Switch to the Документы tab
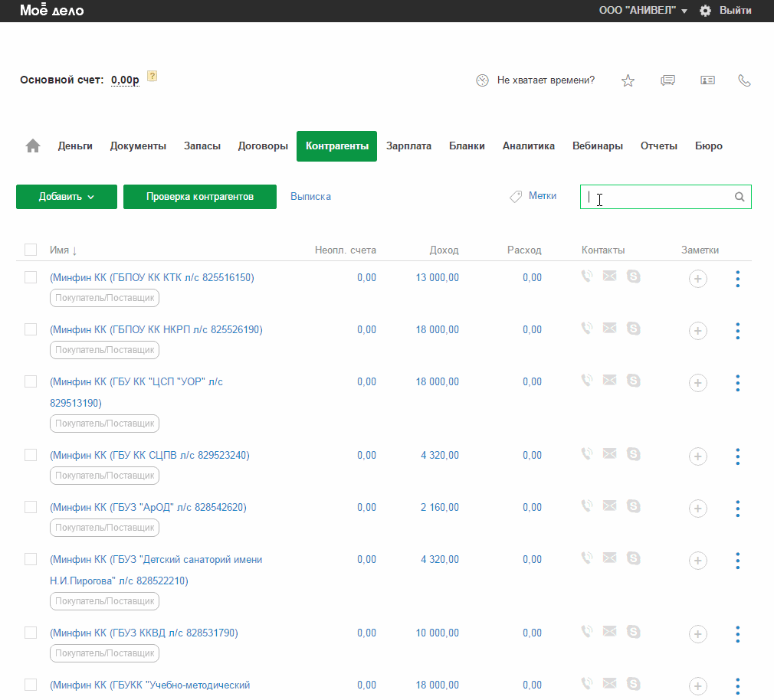Viewport: 774px width, 700px height. point(138,146)
